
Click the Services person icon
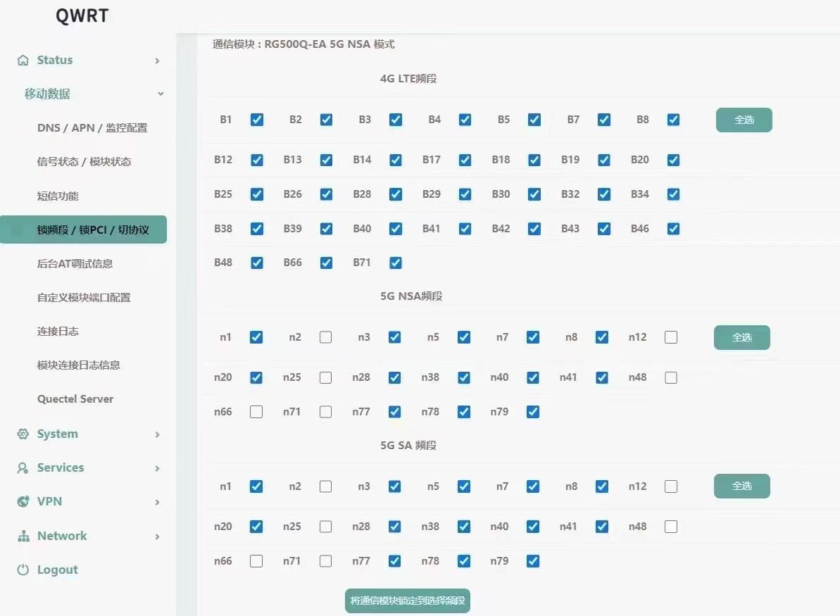point(23,468)
